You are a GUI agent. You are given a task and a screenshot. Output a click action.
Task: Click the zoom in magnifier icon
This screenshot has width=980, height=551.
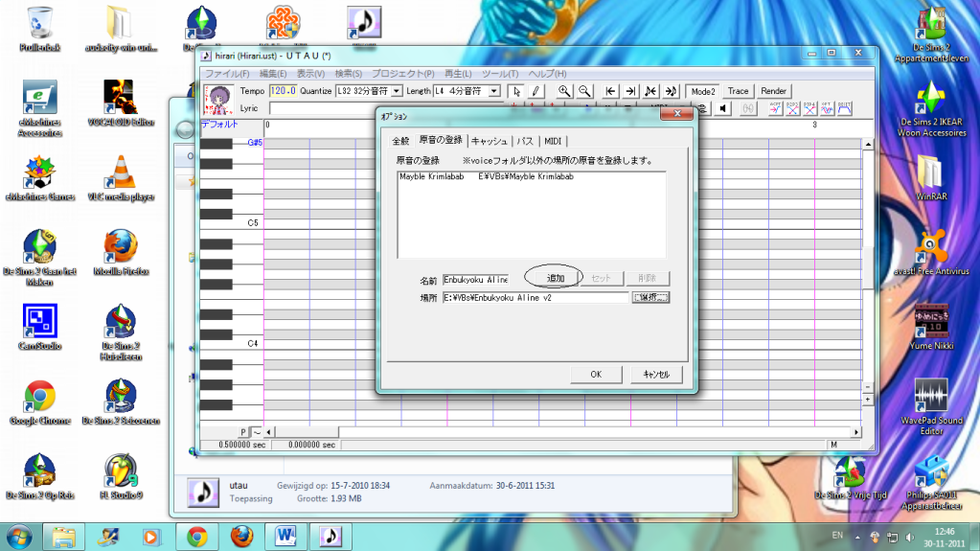point(564,91)
